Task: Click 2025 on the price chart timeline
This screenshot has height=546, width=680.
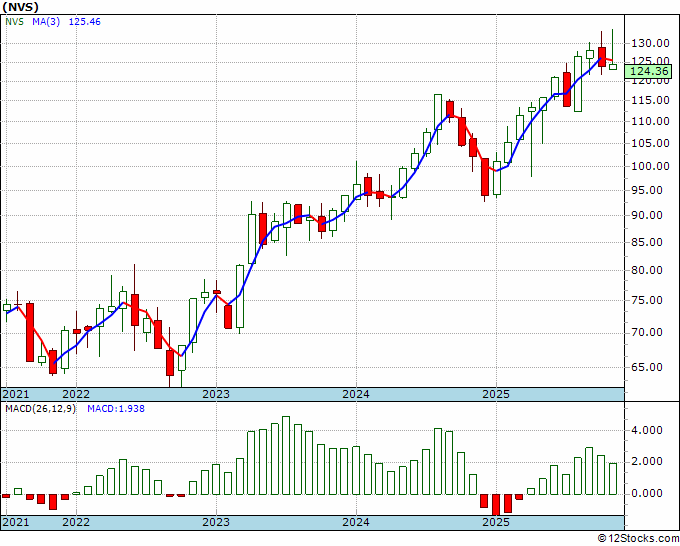Action: click(496, 394)
